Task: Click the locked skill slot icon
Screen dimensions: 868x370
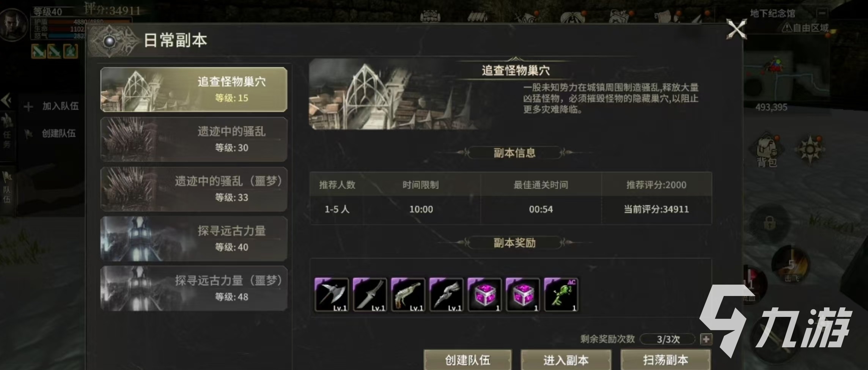Action: tap(769, 223)
